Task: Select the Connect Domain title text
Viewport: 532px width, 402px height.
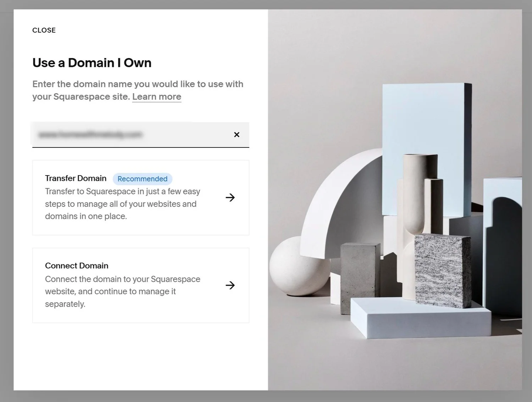Action: tap(77, 266)
